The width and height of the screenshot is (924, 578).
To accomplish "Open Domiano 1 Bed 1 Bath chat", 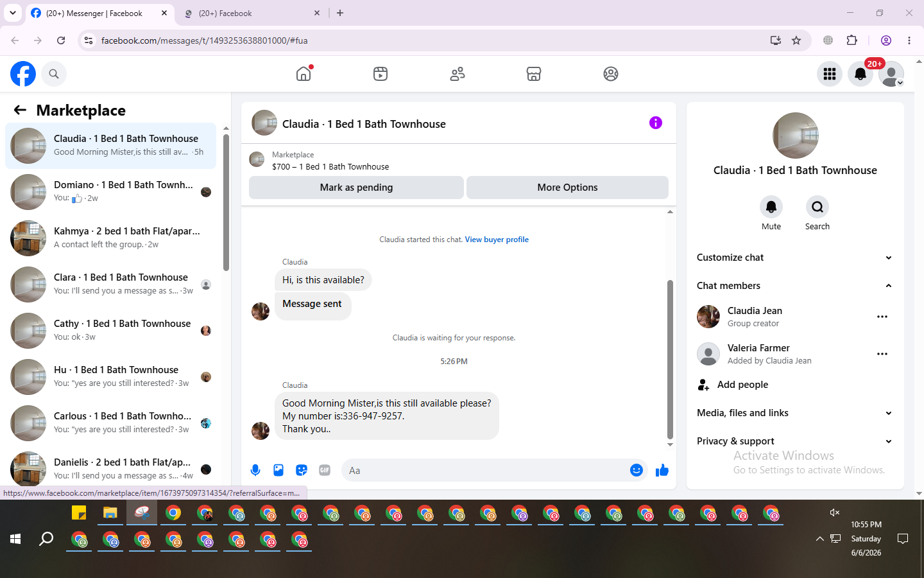I will 110,192.
